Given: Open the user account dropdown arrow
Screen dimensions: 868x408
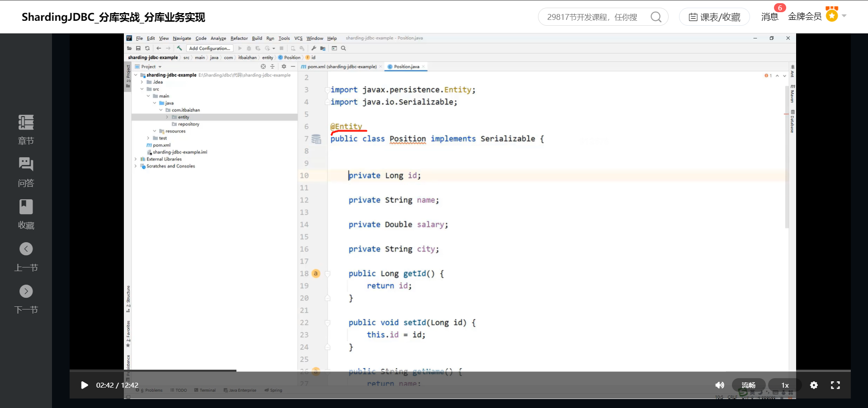Looking at the screenshot, I should point(844,16).
